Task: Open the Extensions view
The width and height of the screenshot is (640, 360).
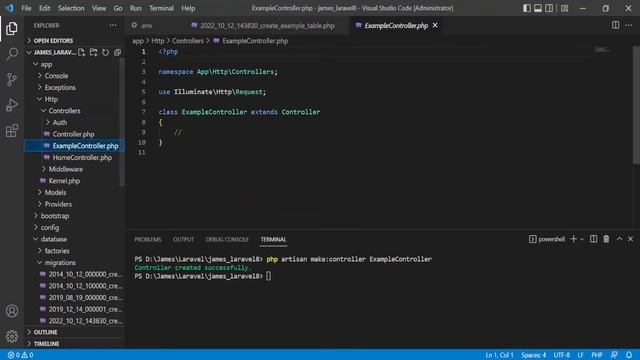Action: pyautogui.click(x=12, y=131)
